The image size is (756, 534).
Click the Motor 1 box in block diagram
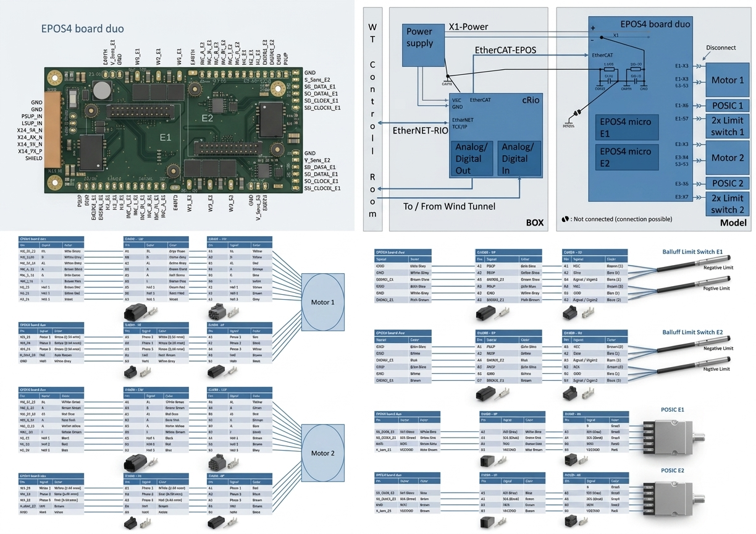[x=728, y=80]
